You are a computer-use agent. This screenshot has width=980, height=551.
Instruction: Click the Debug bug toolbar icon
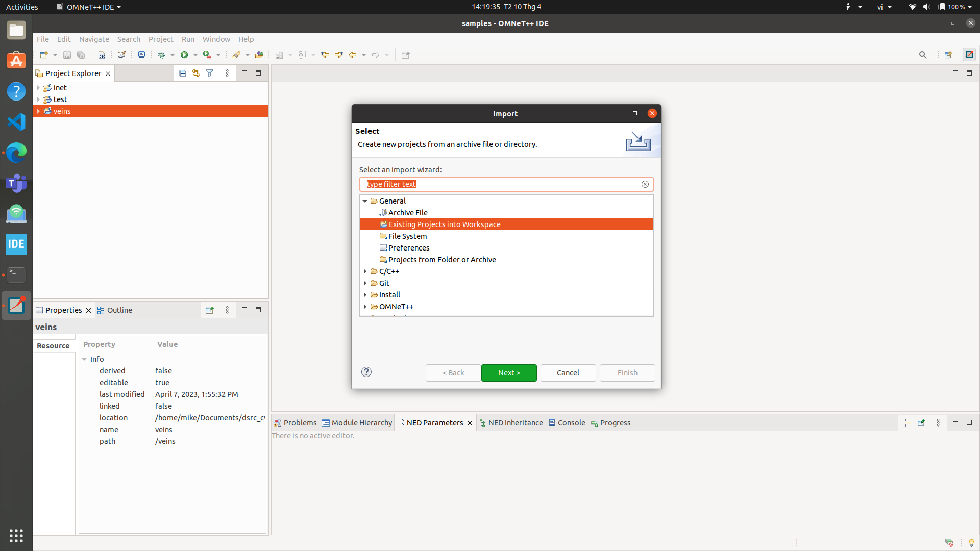pyautogui.click(x=161, y=55)
